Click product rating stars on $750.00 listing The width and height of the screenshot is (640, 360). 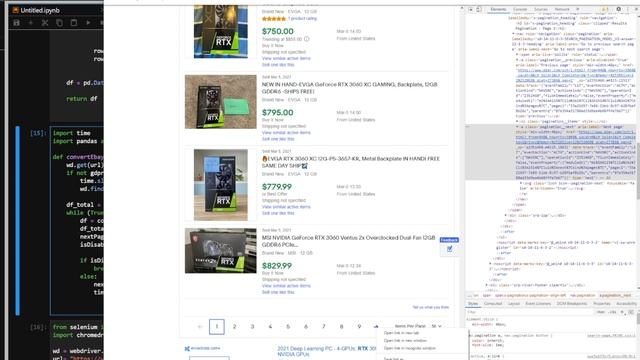tap(274, 19)
